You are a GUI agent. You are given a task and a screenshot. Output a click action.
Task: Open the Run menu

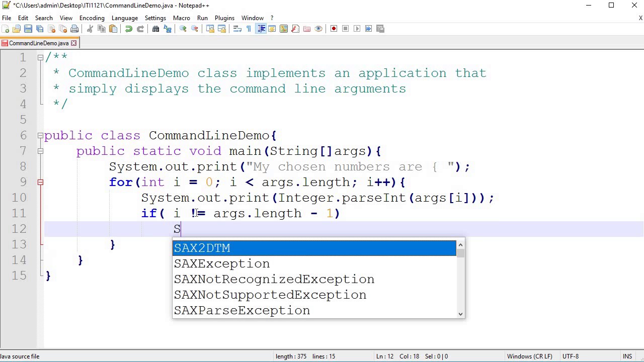click(x=202, y=18)
